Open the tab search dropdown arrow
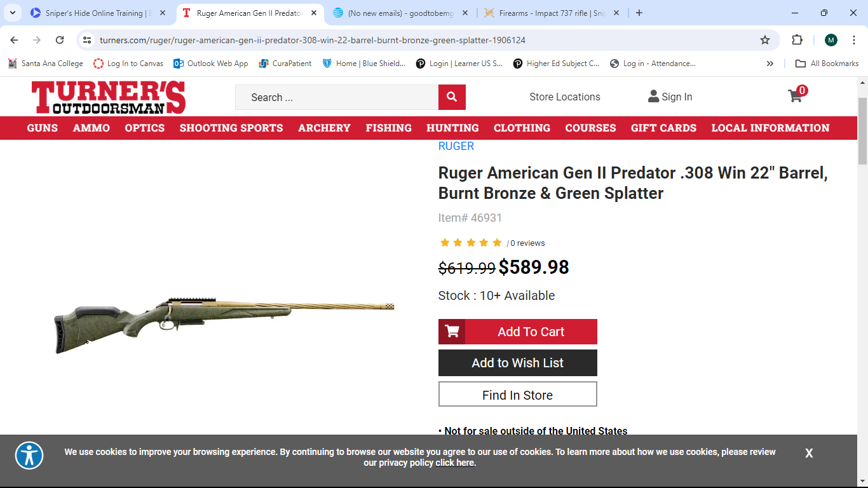Screen dimensions: 868x488 (x=13, y=13)
